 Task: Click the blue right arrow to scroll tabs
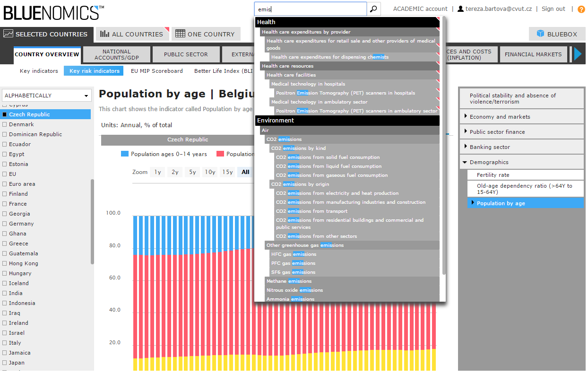(578, 54)
